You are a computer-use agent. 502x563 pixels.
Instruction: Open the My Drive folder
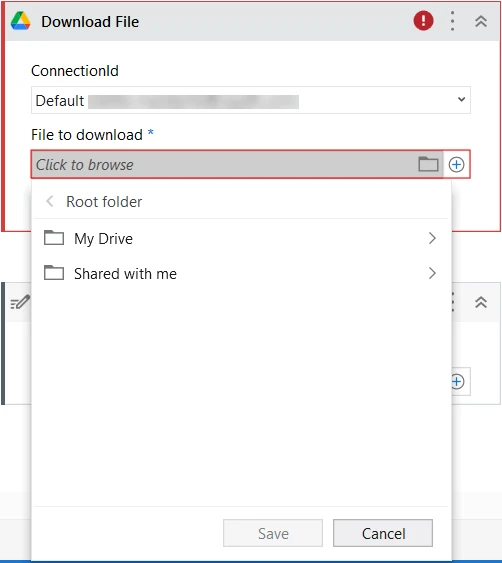(x=241, y=238)
